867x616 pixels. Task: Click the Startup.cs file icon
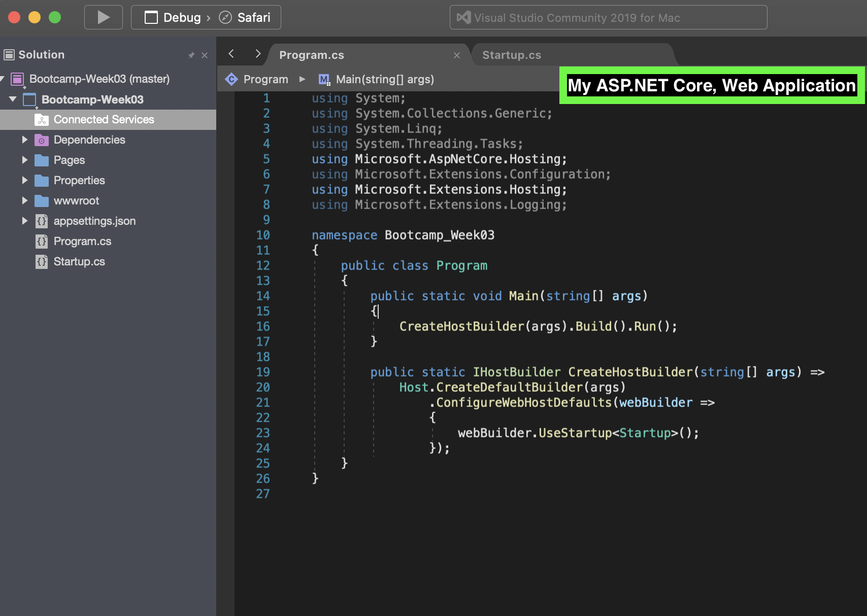(42, 261)
